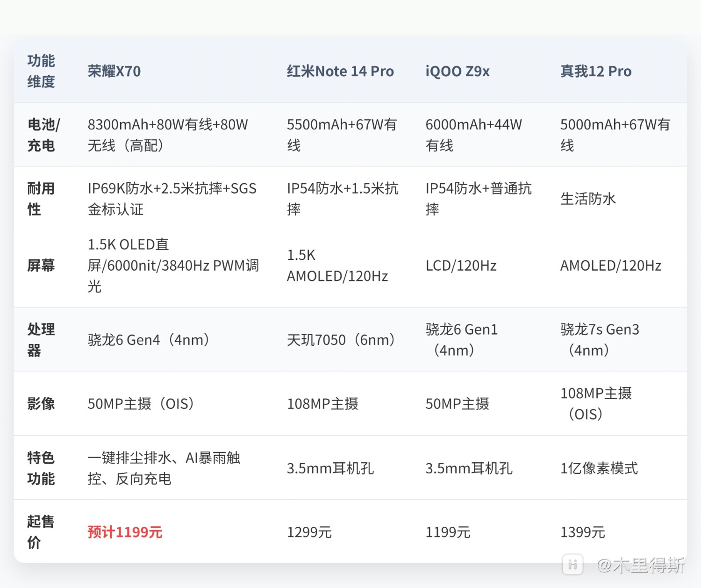The height and width of the screenshot is (588, 701).
Task: Click the 特色功能 row label
Action: 41,468
